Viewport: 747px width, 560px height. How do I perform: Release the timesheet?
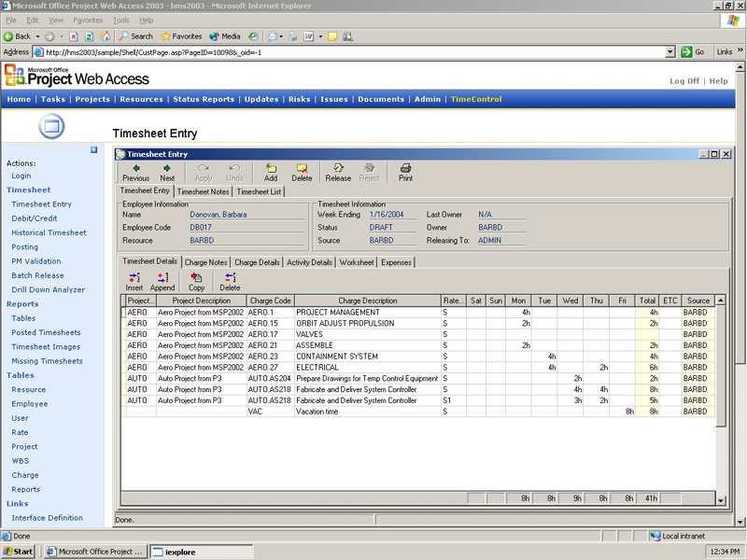338,173
